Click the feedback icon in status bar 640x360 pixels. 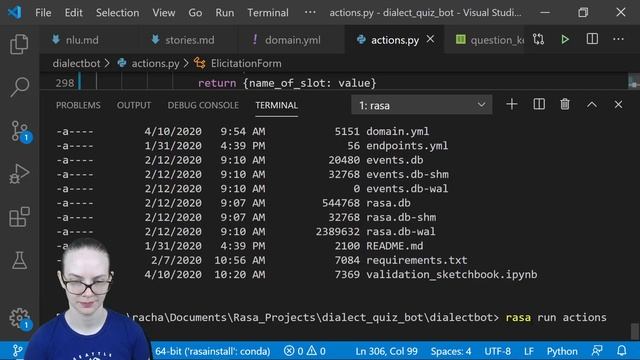(597, 351)
